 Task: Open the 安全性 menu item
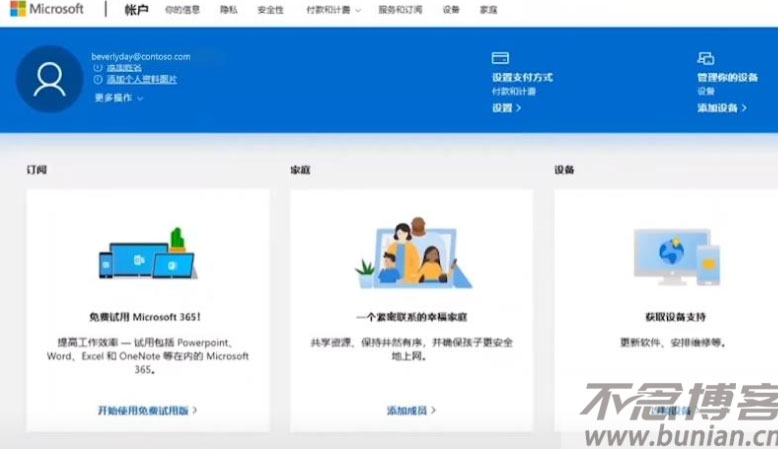270,9
